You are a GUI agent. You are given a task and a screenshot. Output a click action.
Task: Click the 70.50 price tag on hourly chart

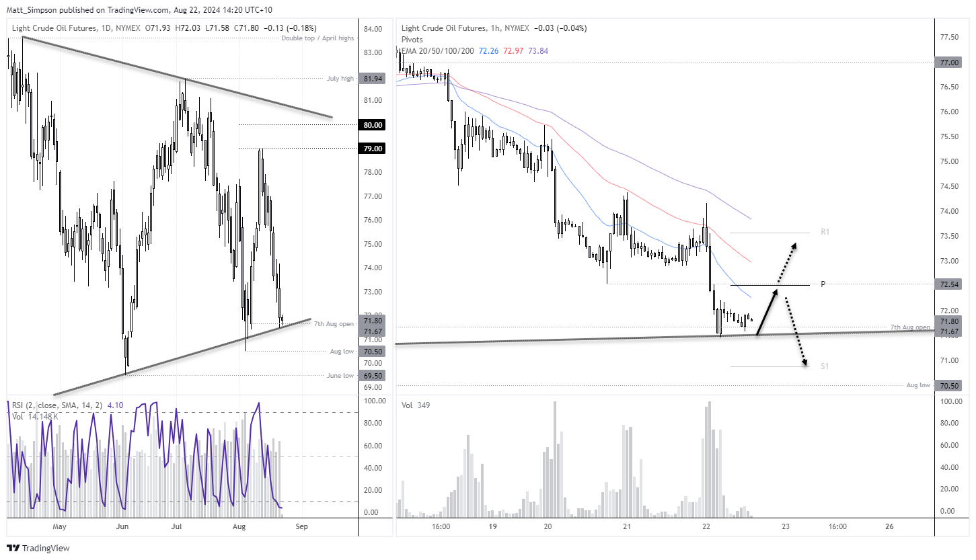pyautogui.click(x=950, y=385)
